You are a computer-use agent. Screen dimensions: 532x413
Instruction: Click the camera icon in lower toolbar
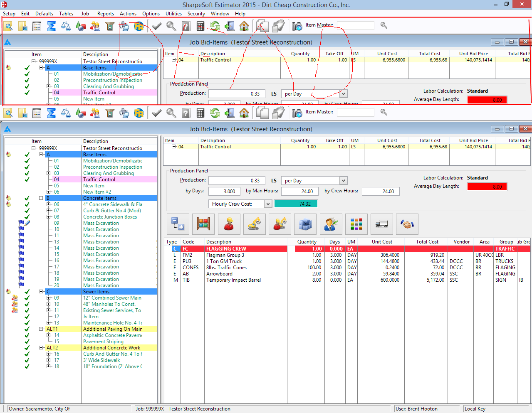click(297, 113)
